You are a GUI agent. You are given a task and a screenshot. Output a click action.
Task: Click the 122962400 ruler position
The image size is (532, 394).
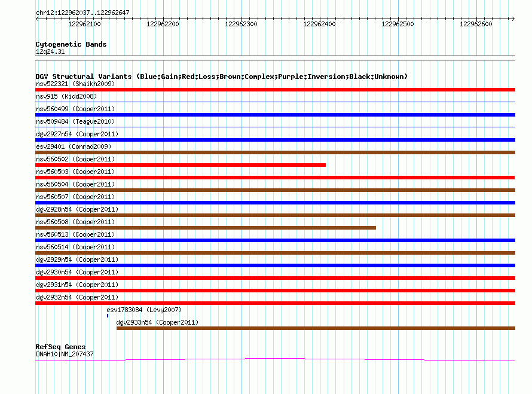(x=319, y=24)
